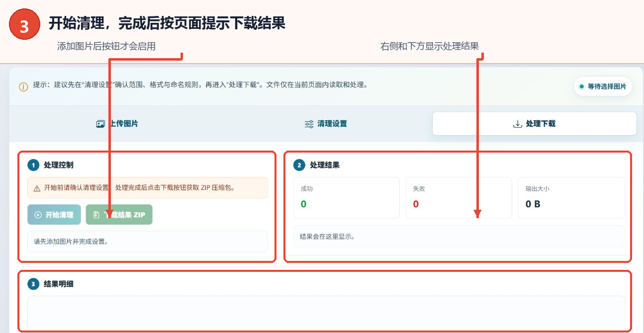
Task: Click the text 结果会在这里显示。
Action: click(x=327, y=237)
